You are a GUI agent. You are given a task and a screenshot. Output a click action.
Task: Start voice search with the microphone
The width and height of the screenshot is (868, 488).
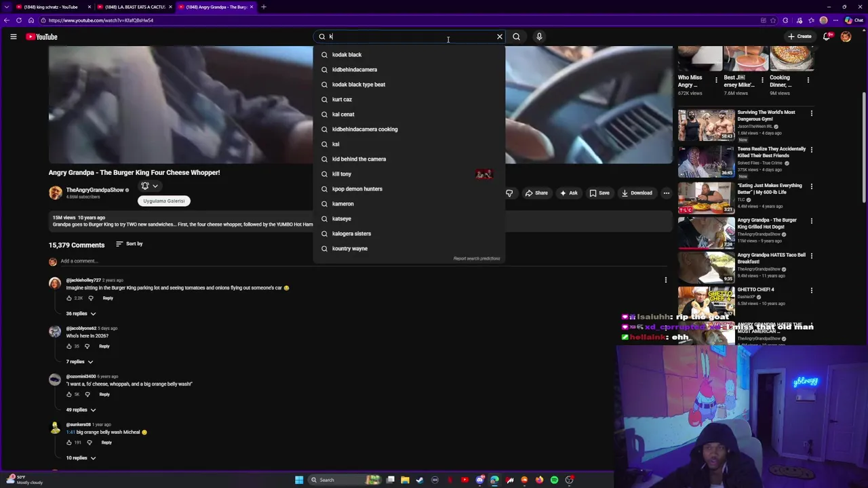(539, 37)
